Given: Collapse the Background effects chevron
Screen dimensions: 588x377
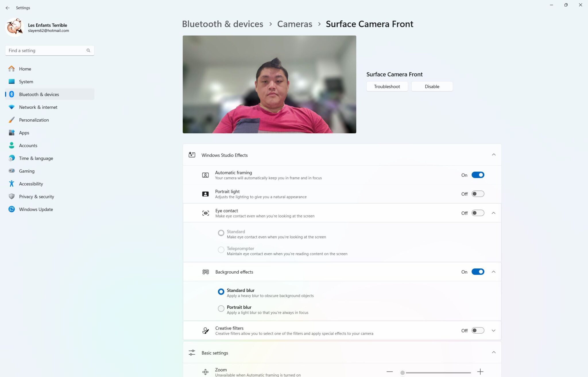Looking at the screenshot, I should (494, 272).
